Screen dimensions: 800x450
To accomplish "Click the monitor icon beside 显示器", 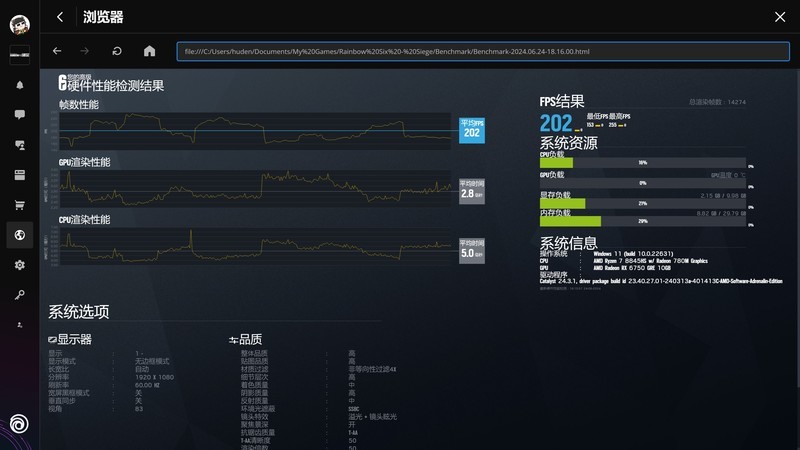I will tap(52, 339).
